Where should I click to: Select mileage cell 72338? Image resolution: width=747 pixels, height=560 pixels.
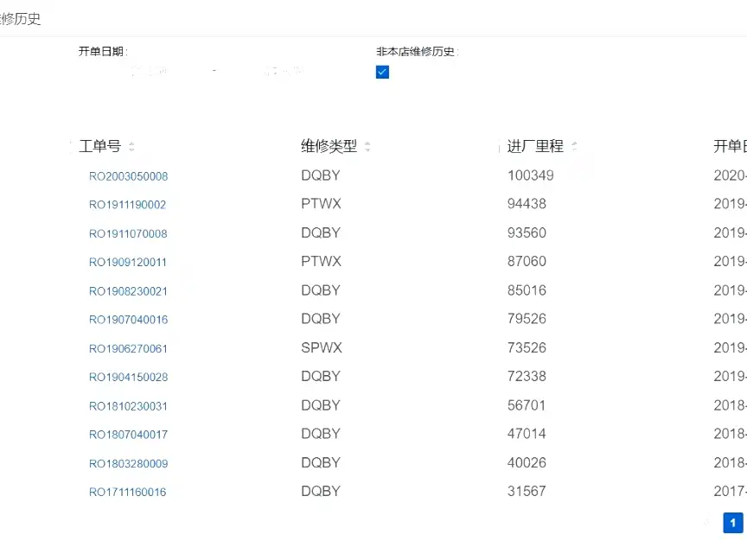[x=527, y=376]
